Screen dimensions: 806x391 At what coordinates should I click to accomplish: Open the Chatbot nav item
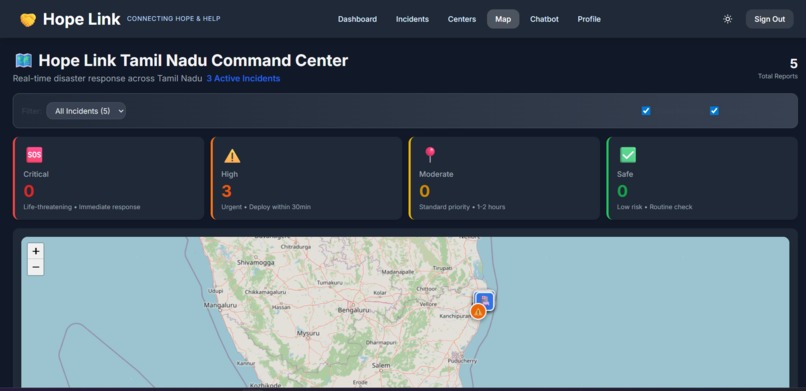(x=544, y=19)
